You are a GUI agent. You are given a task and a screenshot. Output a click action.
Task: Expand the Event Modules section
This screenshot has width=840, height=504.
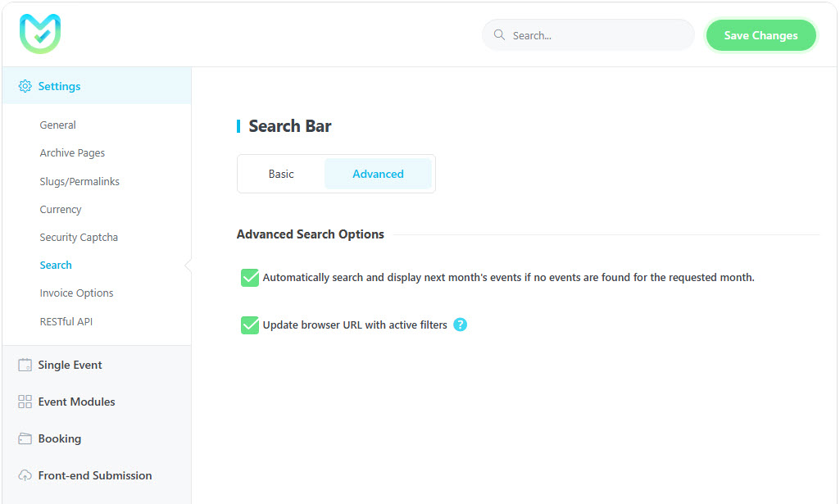point(76,402)
